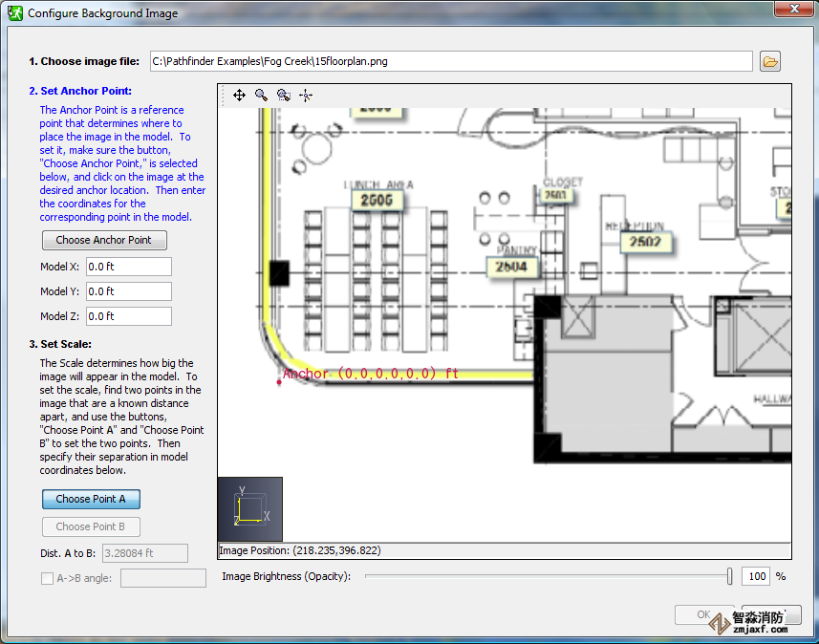The height and width of the screenshot is (644, 819).
Task: Click the reset view crosshair tool
Action: tap(306, 96)
